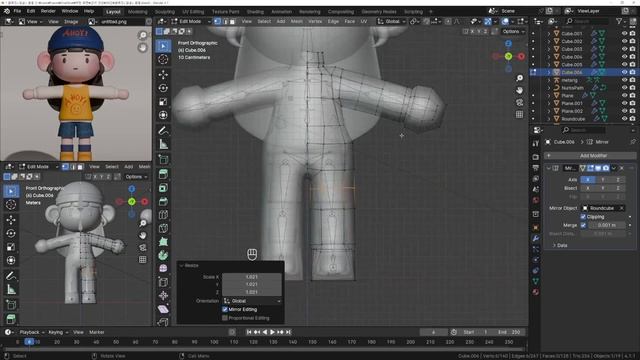Click the Merge distance 0.001 m field
The image size is (640, 360).
[607, 225]
